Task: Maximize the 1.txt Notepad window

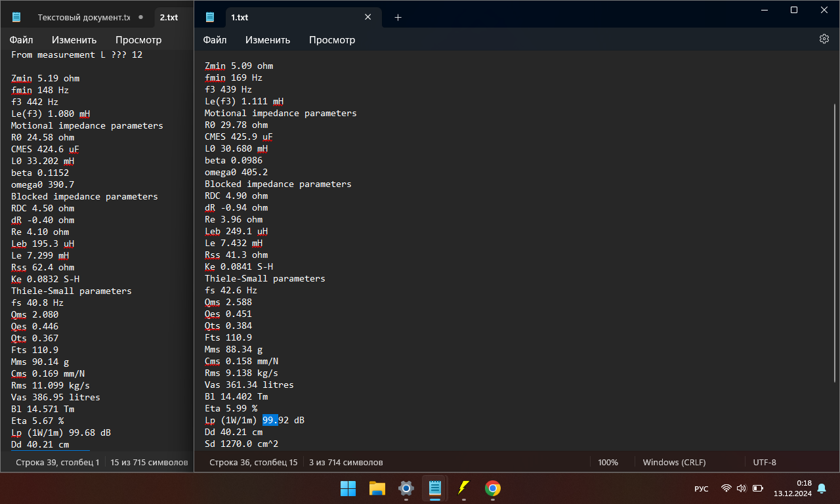Action: [x=794, y=10]
